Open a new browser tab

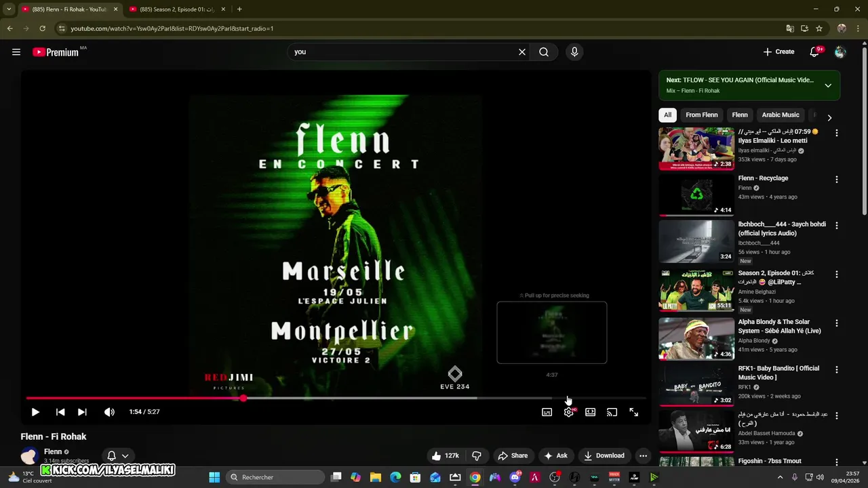click(x=239, y=9)
